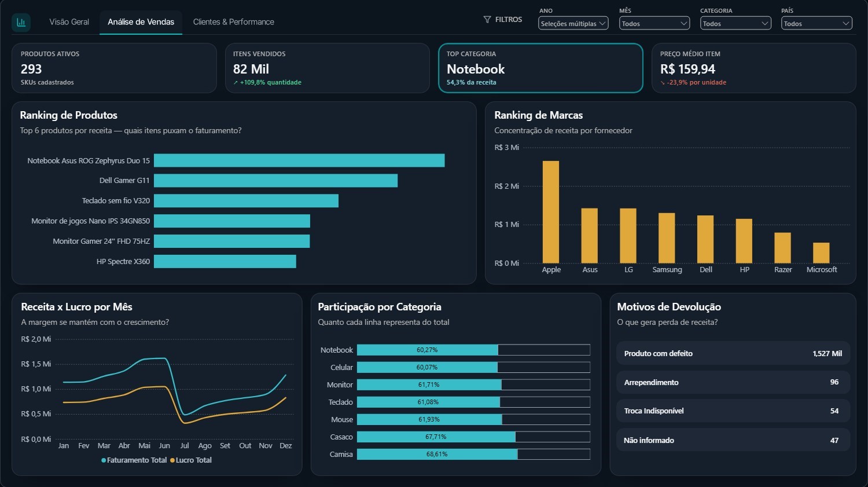The height and width of the screenshot is (487, 868).
Task: Toggle the Faturamento Total legend item
Action: [x=134, y=460]
